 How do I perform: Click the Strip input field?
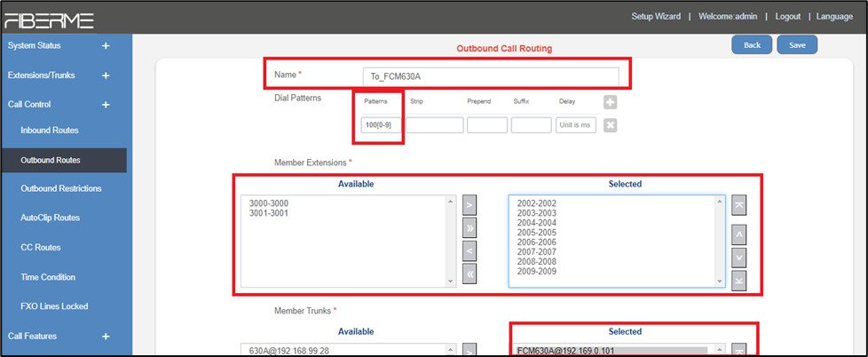435,125
